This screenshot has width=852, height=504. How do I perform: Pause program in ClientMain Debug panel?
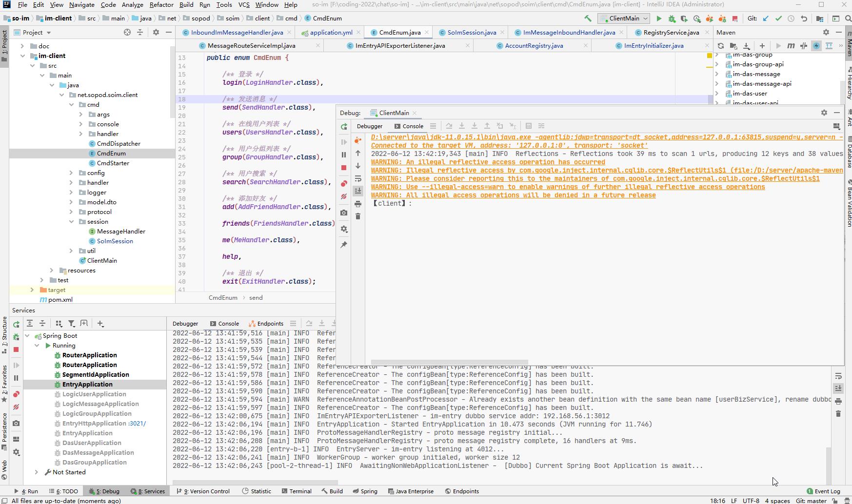(344, 155)
